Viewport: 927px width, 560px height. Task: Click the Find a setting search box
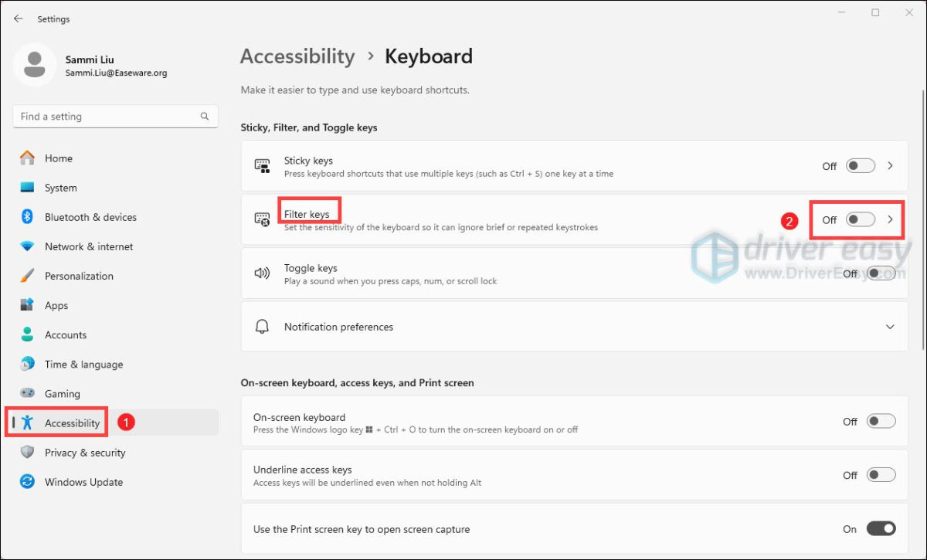pos(115,117)
